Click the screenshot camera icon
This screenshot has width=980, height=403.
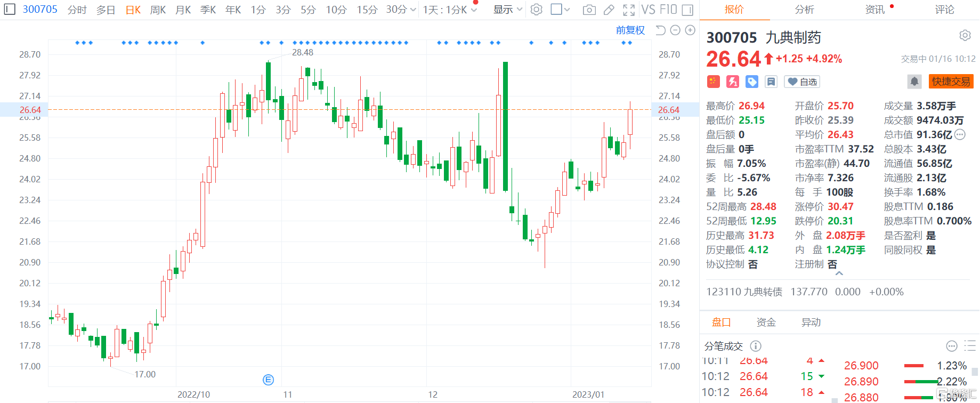coord(589,10)
